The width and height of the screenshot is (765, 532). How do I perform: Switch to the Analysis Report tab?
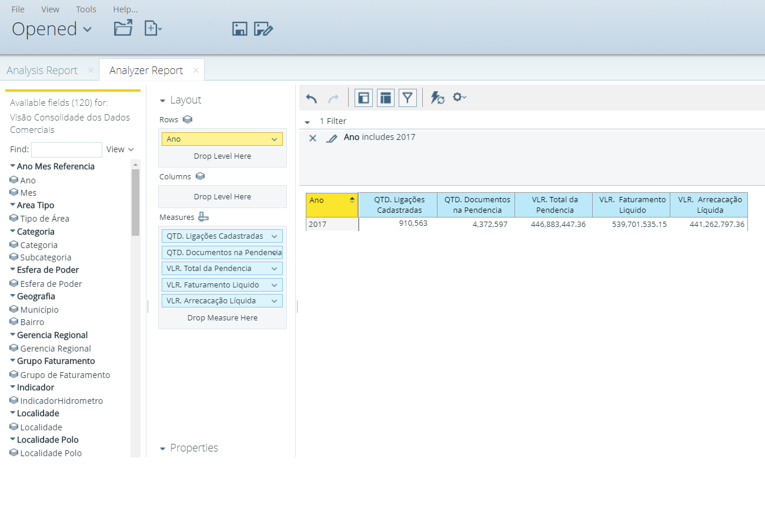[x=42, y=71]
